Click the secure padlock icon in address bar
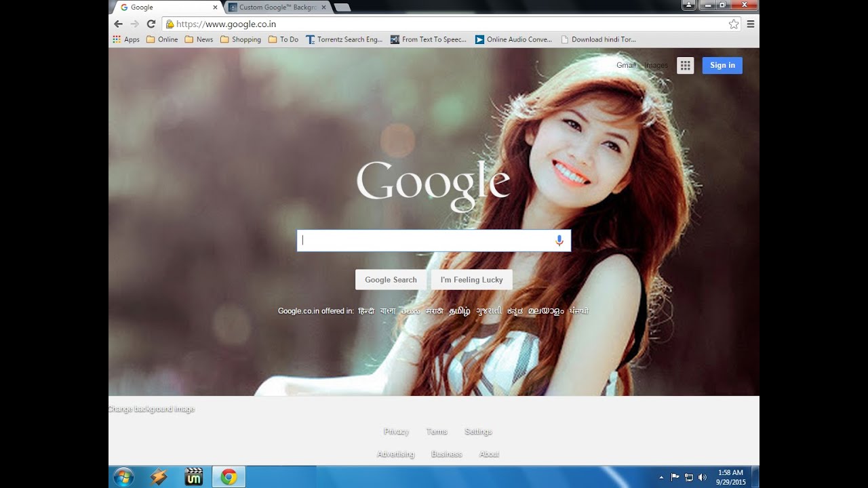 [170, 24]
